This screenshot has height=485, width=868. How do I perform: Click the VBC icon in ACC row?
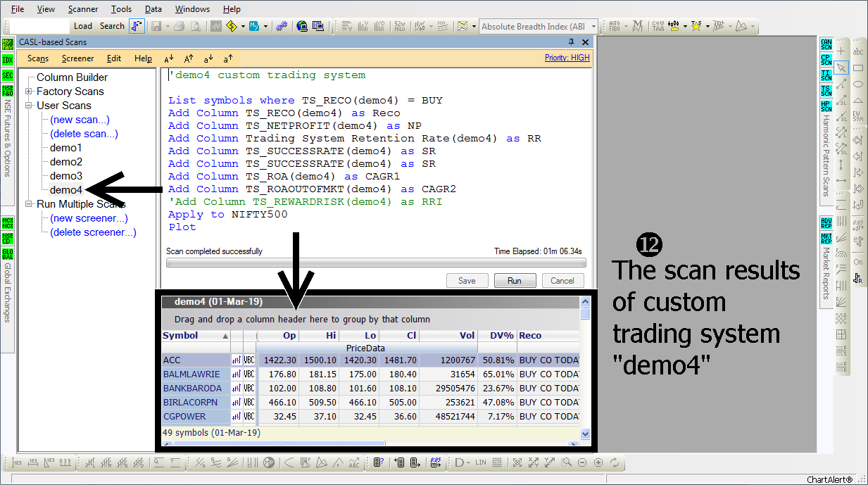(x=249, y=360)
